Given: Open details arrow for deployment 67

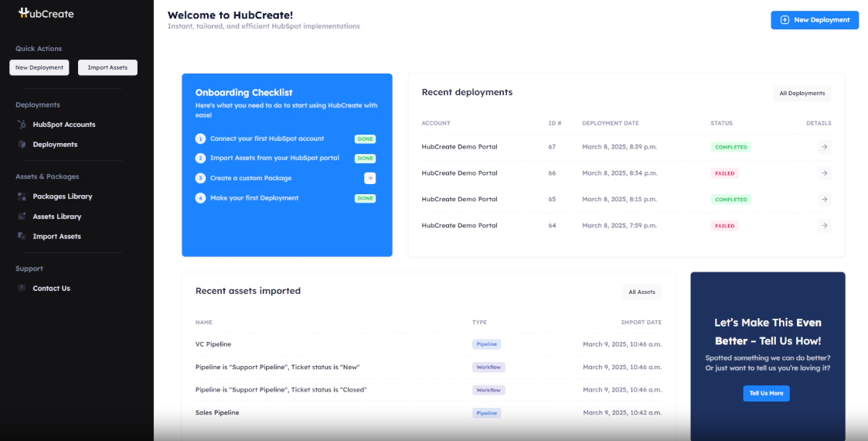Looking at the screenshot, I should click(824, 147).
